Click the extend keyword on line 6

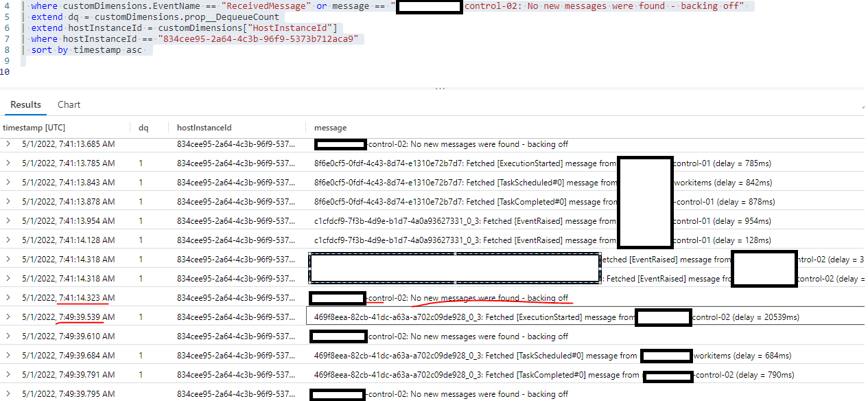pyautogui.click(x=46, y=27)
